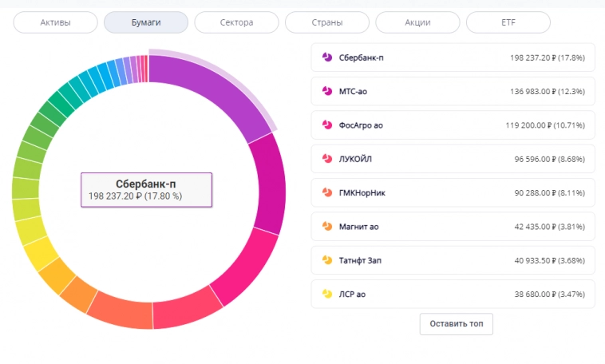
Task: Select the Бумаги tab
Action: (x=146, y=22)
